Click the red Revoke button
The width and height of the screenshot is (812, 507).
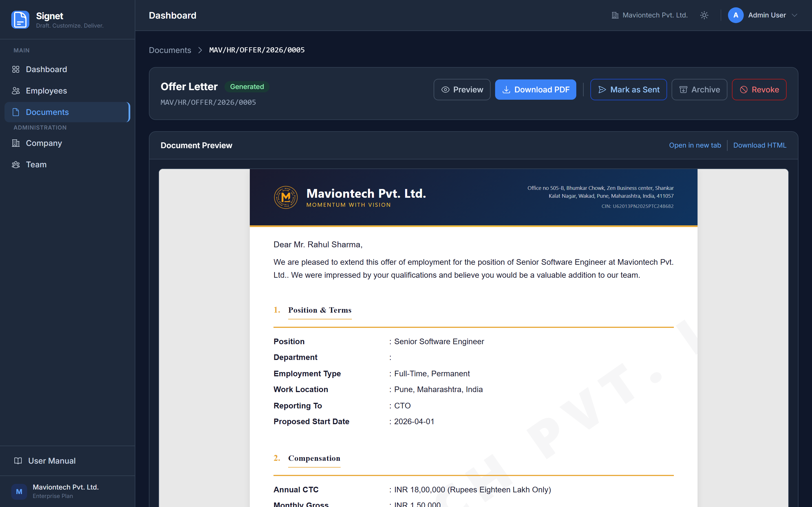759,90
